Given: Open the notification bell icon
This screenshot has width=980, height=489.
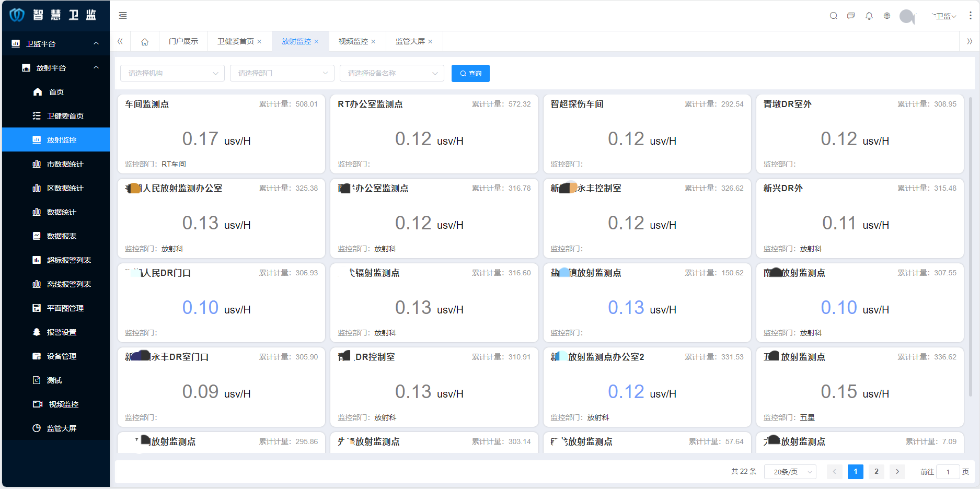Looking at the screenshot, I should (x=869, y=16).
